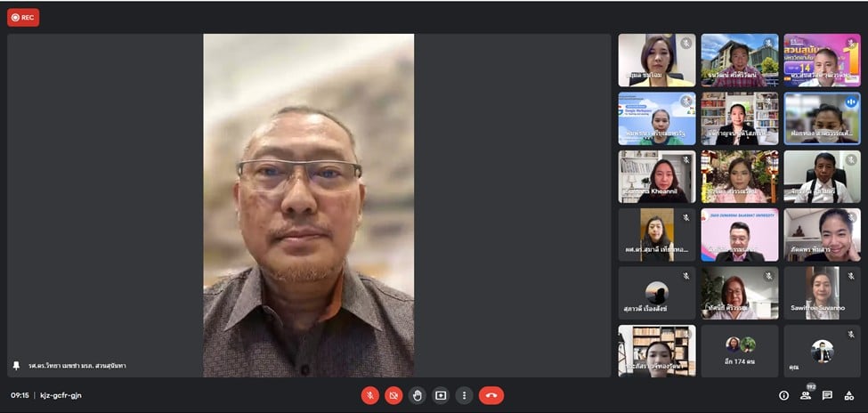
Task: Click the main pinned presenter video
Action: [x=308, y=205]
